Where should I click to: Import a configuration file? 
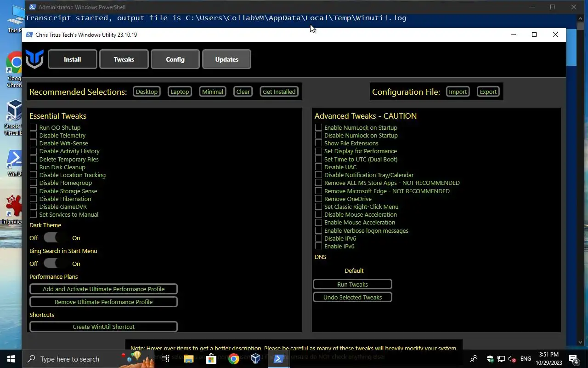tap(458, 92)
